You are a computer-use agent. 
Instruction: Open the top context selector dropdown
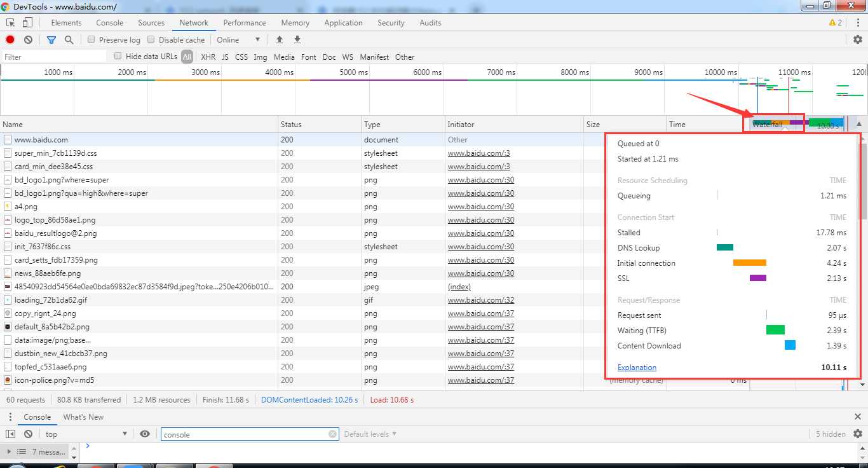pyautogui.click(x=86, y=434)
